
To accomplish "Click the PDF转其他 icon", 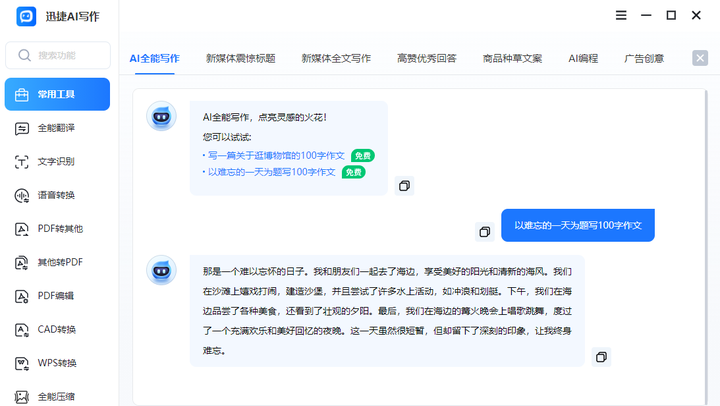I will tap(22, 229).
